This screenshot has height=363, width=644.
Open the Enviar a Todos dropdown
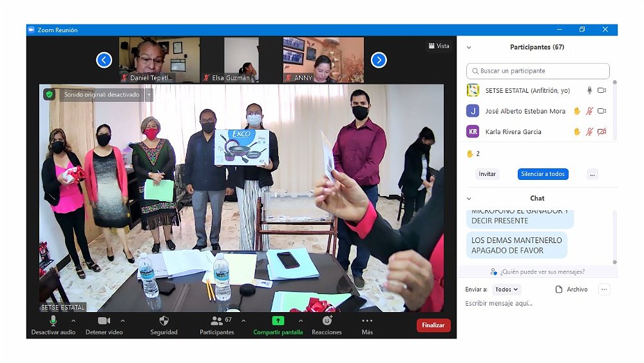click(507, 289)
